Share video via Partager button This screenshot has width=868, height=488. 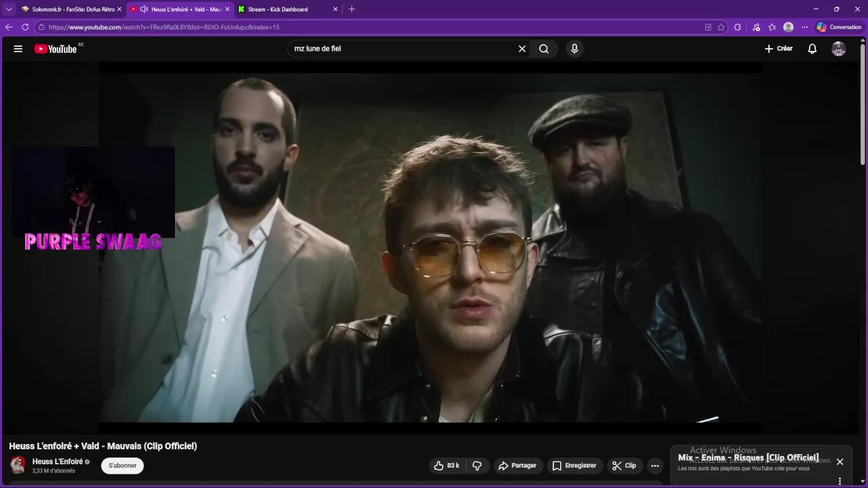point(517,466)
